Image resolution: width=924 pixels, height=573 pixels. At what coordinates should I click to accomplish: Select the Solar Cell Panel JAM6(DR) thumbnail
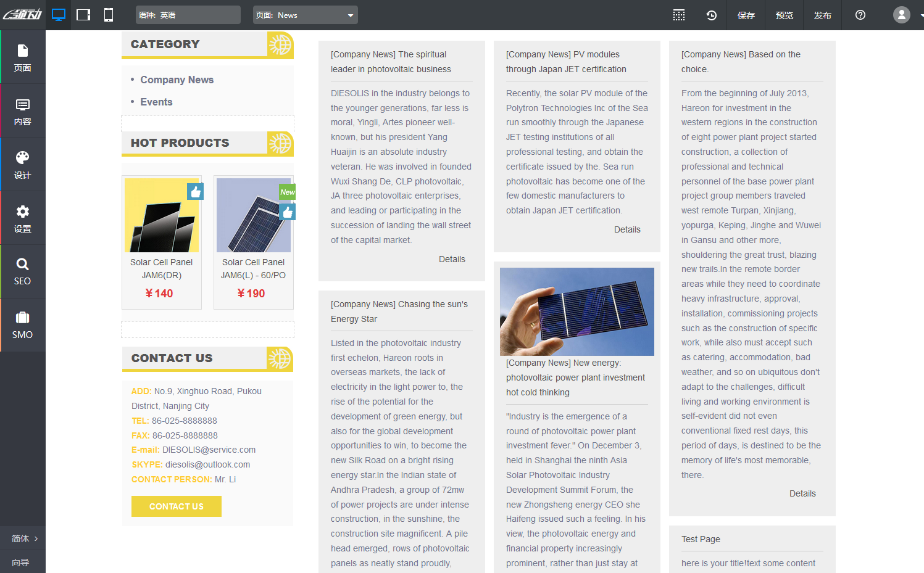click(162, 215)
